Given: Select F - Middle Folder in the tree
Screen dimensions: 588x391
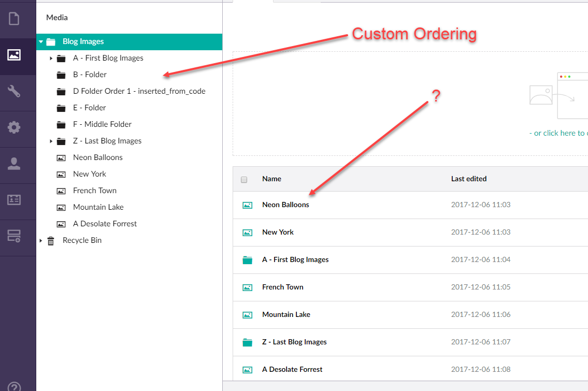Looking at the screenshot, I should point(102,124).
